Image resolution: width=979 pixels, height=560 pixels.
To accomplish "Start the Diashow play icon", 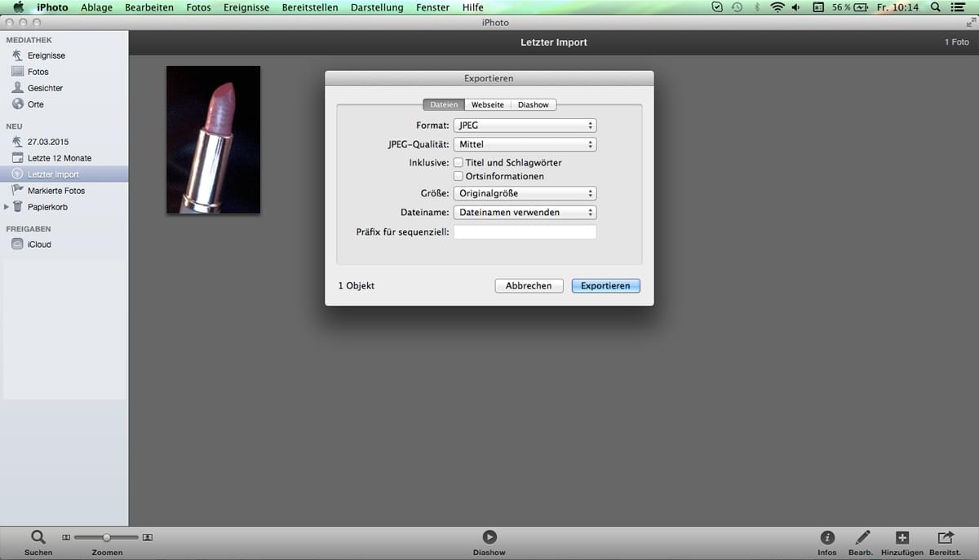I will point(489,537).
